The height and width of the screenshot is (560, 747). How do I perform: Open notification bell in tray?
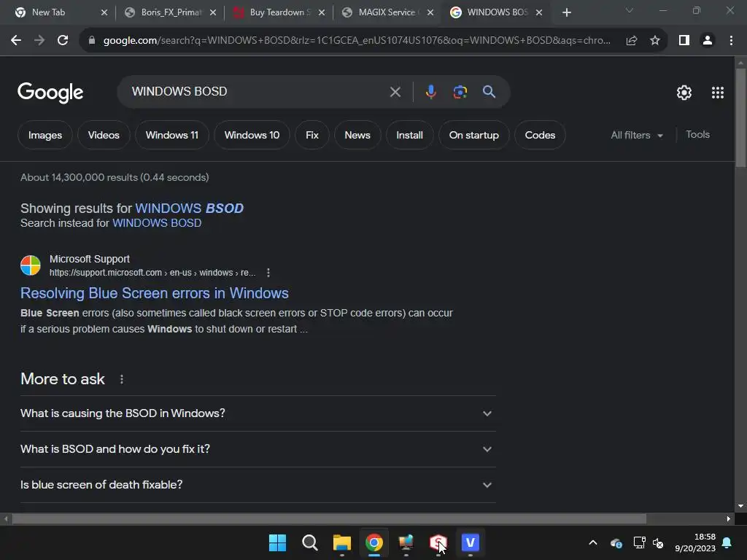(727, 542)
